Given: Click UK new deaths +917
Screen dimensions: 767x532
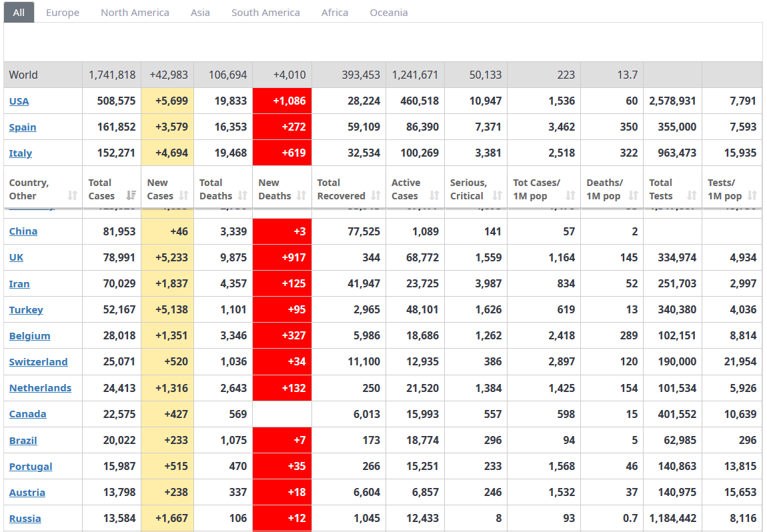Looking at the screenshot, I should pos(282,257).
